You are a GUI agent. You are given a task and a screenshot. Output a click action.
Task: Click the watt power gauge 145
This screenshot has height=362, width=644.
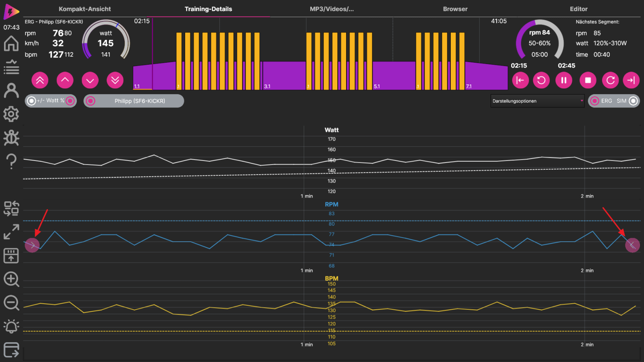(x=106, y=40)
